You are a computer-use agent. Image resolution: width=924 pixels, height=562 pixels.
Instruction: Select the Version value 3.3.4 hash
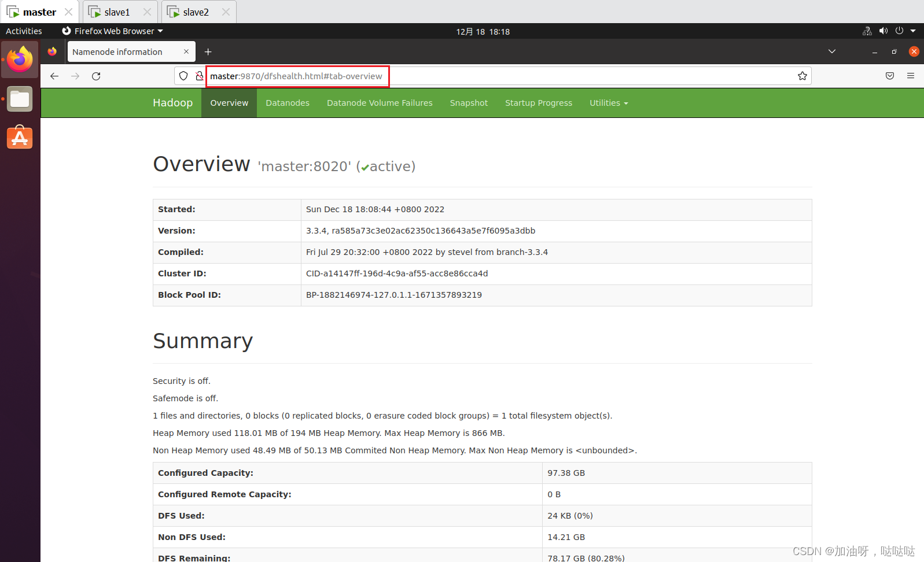[421, 231]
